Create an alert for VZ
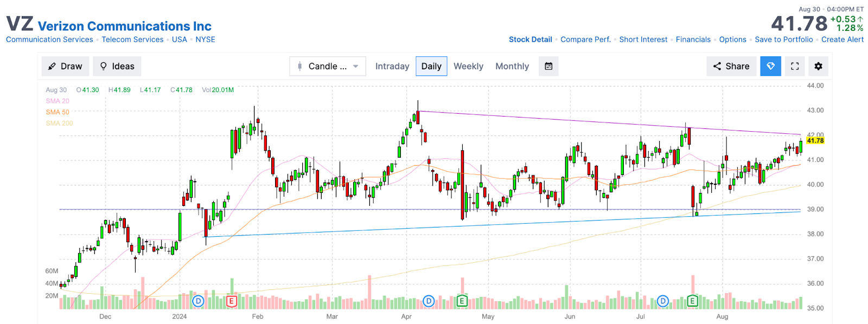Viewport: 868px width, 324px height. (843, 40)
